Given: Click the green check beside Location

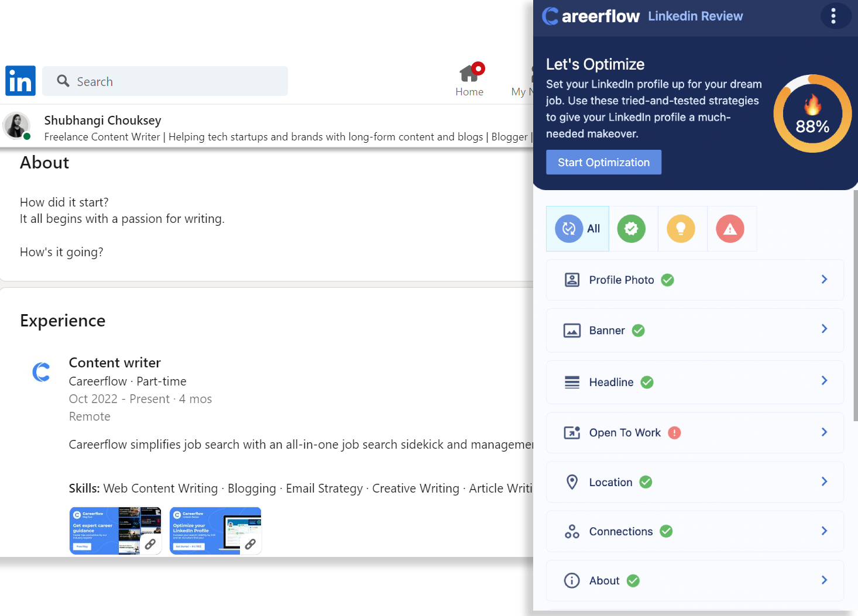Looking at the screenshot, I should pos(646,482).
